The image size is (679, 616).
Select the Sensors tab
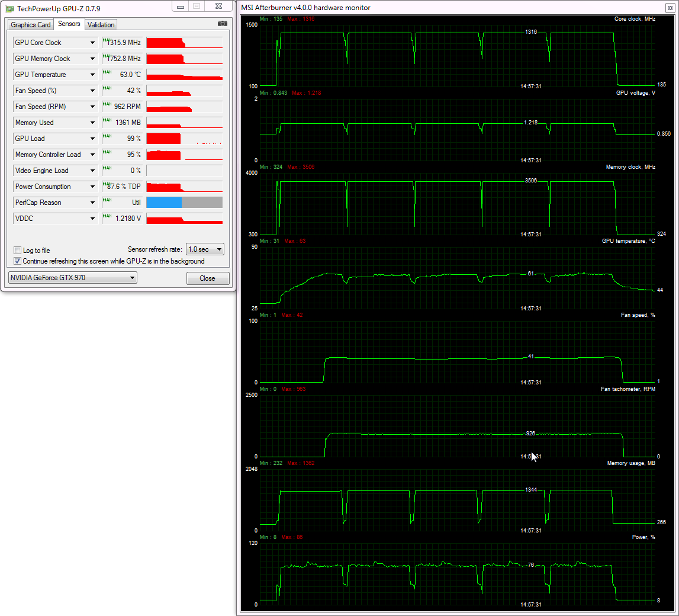[x=69, y=24]
